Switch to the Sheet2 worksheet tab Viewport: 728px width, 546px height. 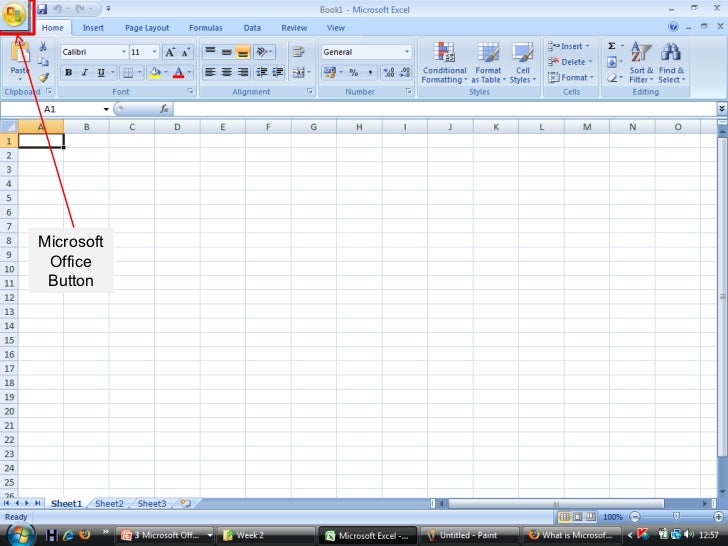coord(110,503)
